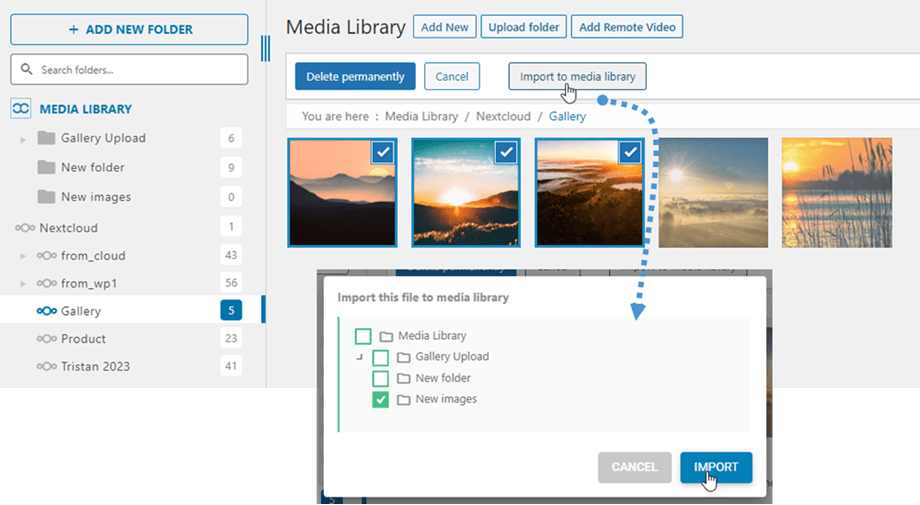Click the from_cloud cloud folder icon
The image size is (920, 505).
[x=46, y=256]
